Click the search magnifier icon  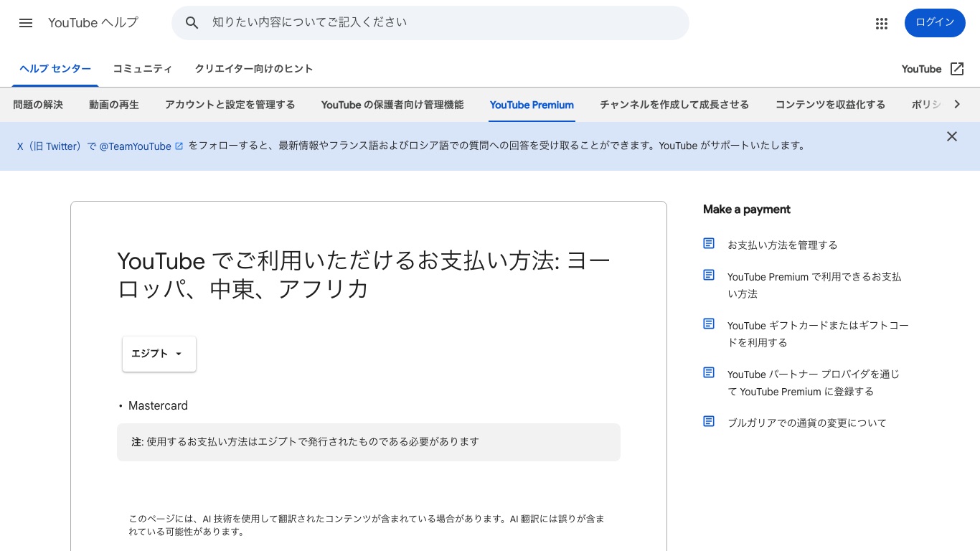pos(192,23)
